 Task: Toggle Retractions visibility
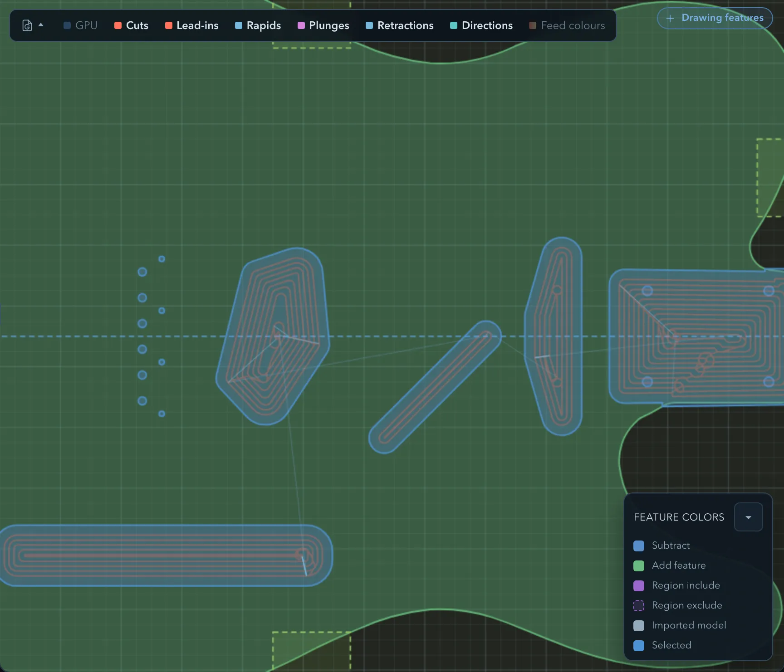tap(400, 25)
